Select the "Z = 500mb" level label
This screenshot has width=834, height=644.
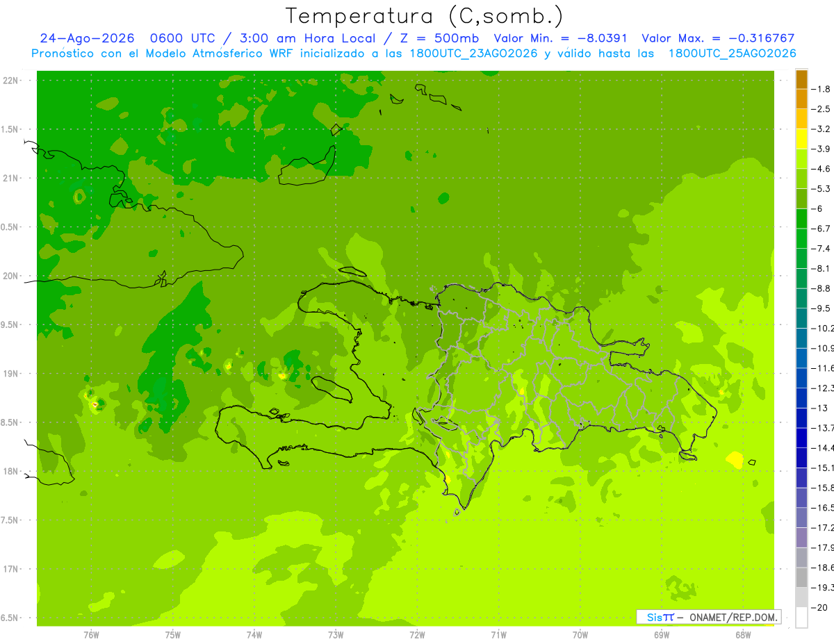pos(438,38)
